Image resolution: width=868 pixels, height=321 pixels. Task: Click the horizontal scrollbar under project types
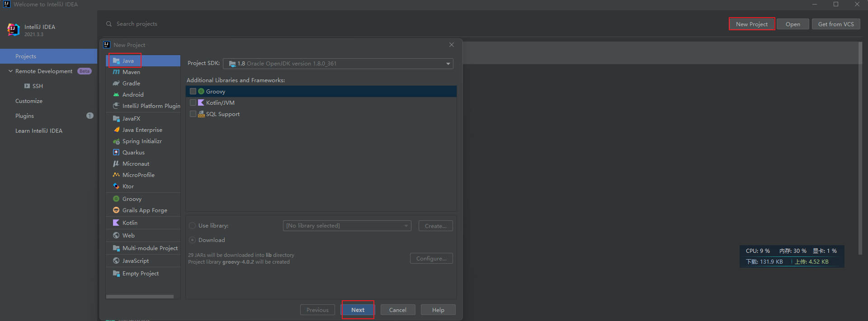tap(140, 297)
